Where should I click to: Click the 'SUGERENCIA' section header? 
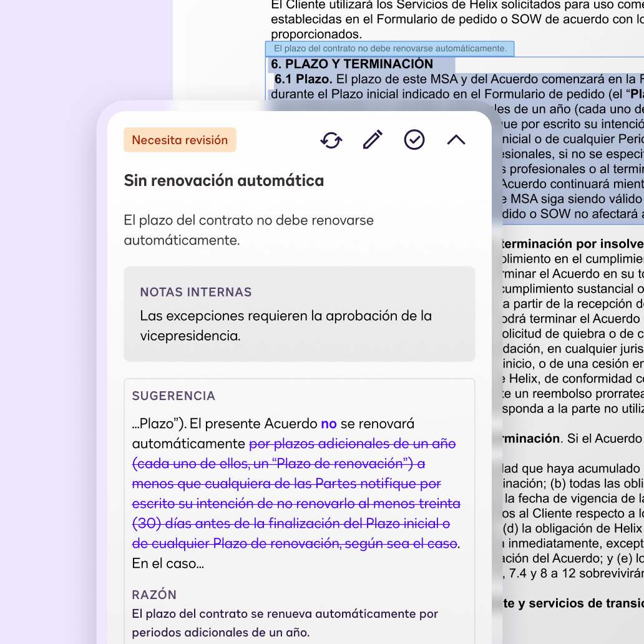click(173, 396)
